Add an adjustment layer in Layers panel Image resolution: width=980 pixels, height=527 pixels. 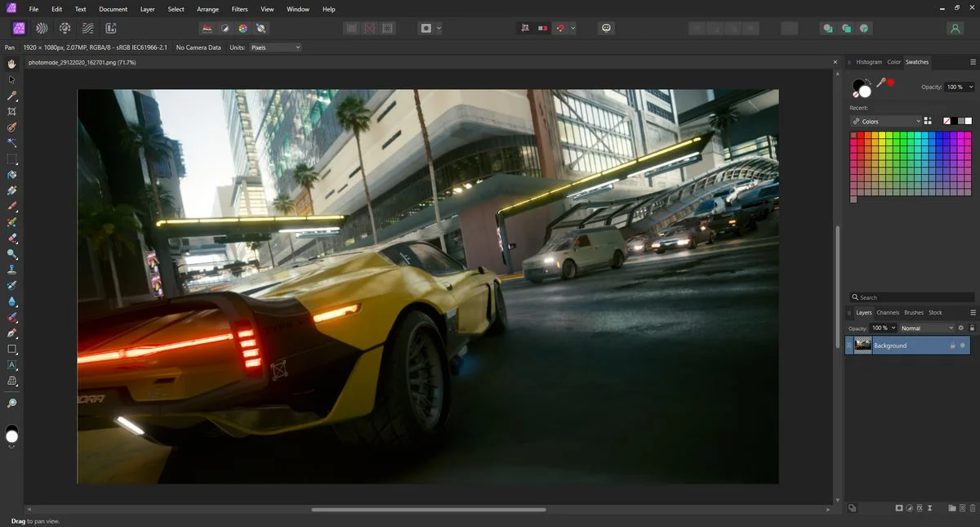(x=910, y=508)
